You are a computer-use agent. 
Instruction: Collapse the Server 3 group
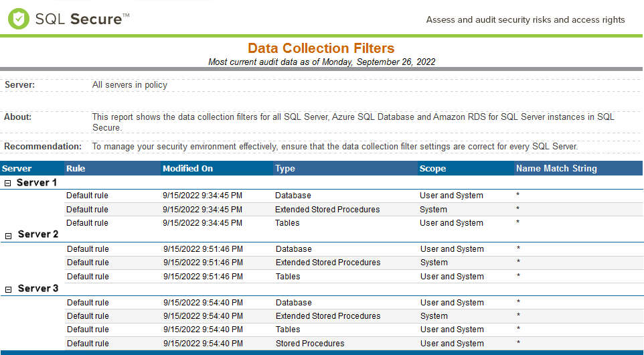(8, 289)
